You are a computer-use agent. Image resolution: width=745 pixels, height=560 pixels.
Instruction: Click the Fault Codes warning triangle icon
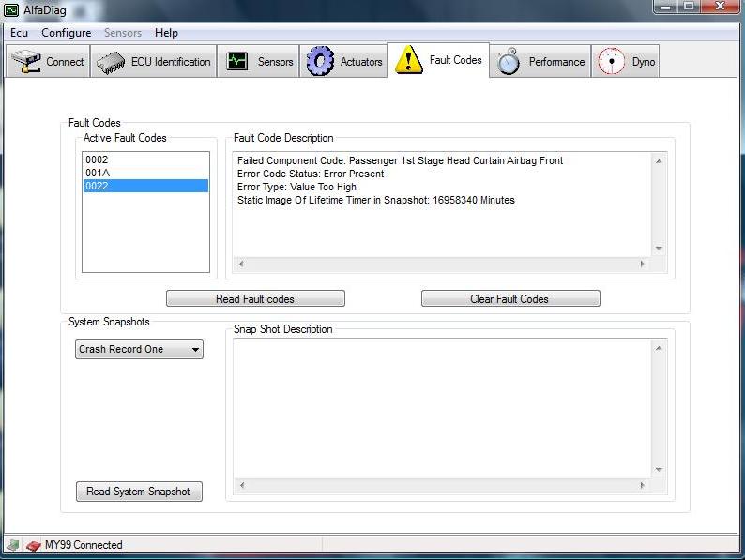click(409, 61)
